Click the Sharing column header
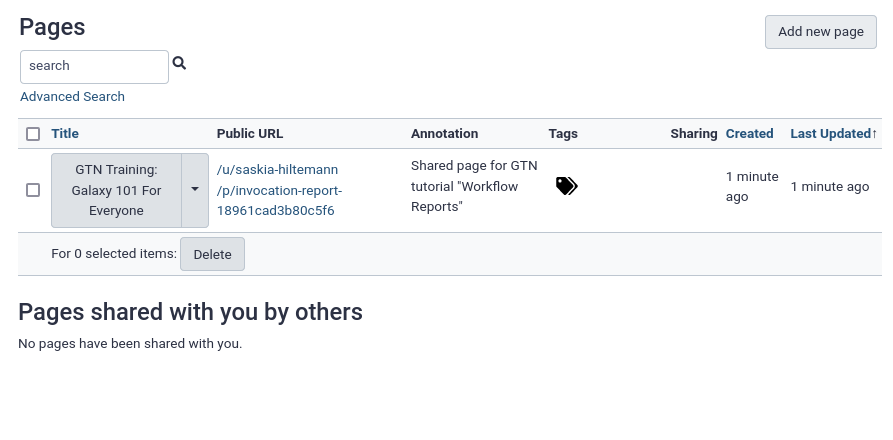893x440 pixels. coord(694,134)
